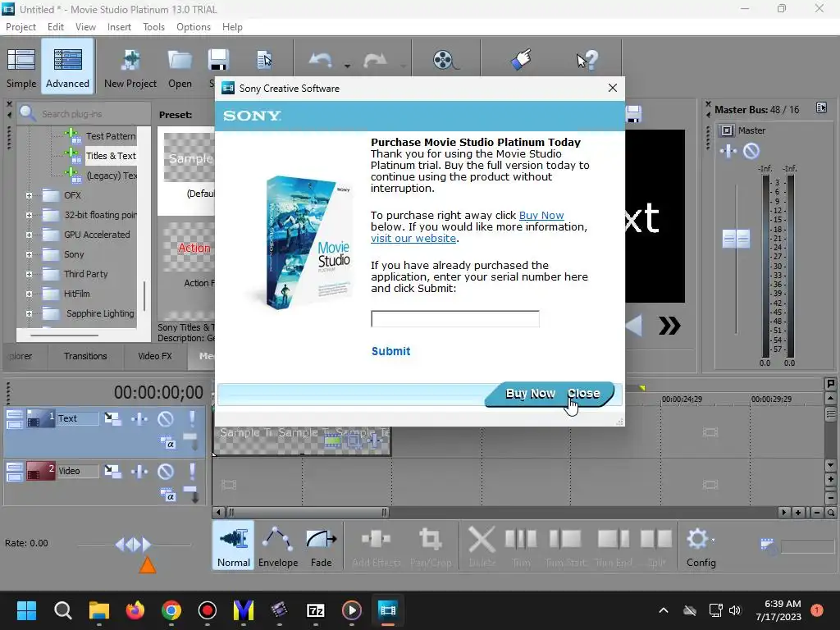
Task: Open the Tools menu
Action: coord(153,27)
